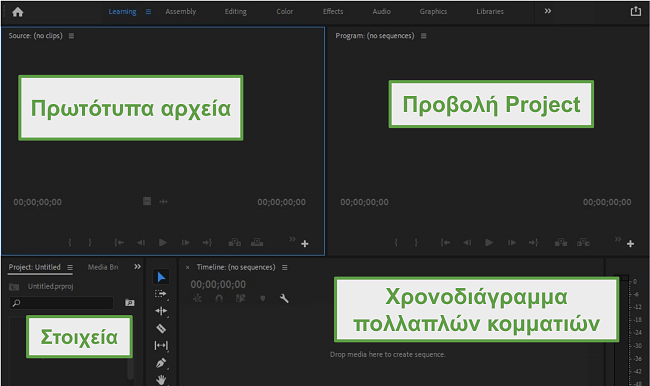The width and height of the screenshot is (650, 386).
Task: Switch to the Graphics workspace
Action: tap(433, 12)
